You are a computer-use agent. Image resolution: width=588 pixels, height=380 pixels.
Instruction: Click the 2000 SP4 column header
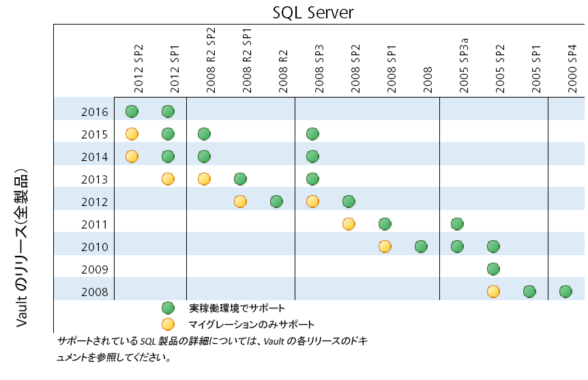pos(572,69)
